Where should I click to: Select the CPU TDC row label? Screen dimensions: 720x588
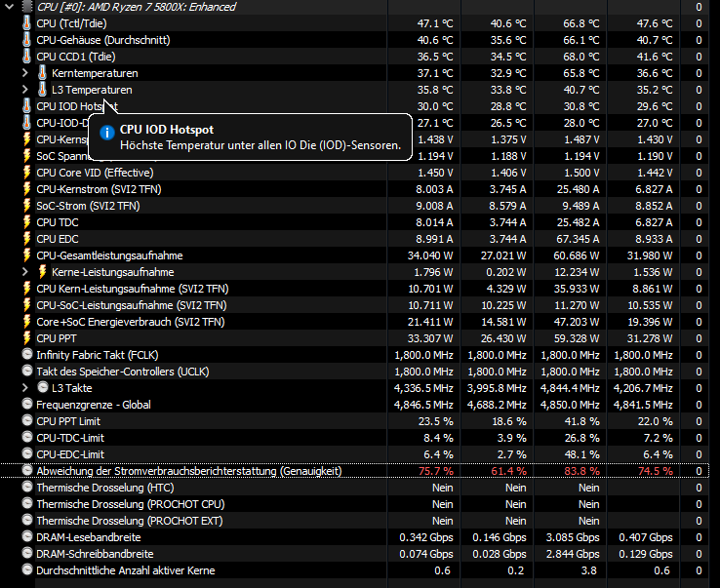(58, 222)
